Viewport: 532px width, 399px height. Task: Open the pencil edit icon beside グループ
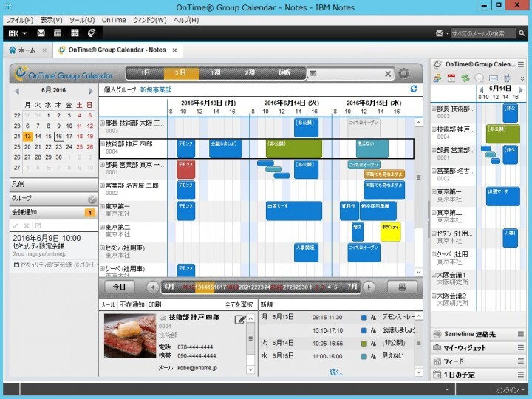(92, 199)
